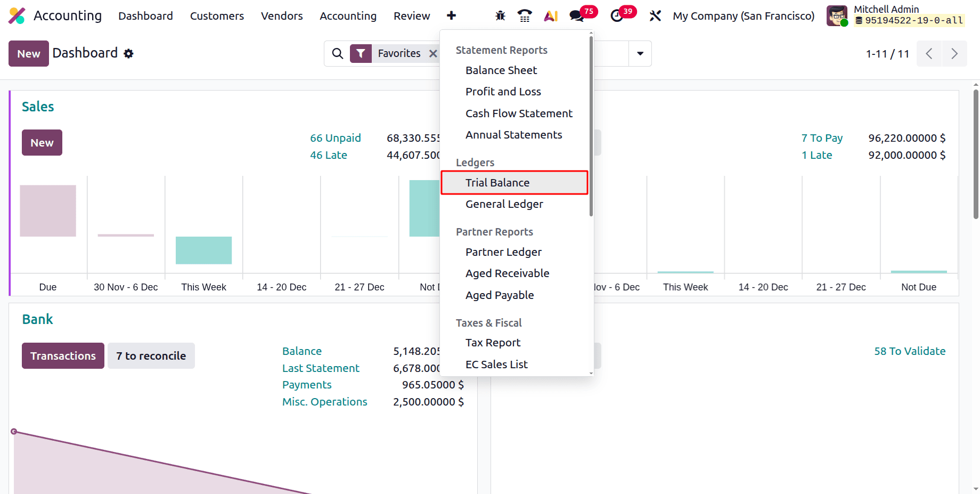Click 58 To Validate link
The image size is (980, 494).
[910, 351]
